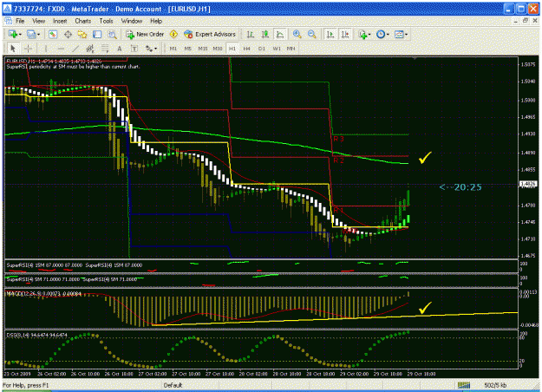The image size is (542, 392).
Task: Click the chart document icon beside File
Action: [9, 21]
